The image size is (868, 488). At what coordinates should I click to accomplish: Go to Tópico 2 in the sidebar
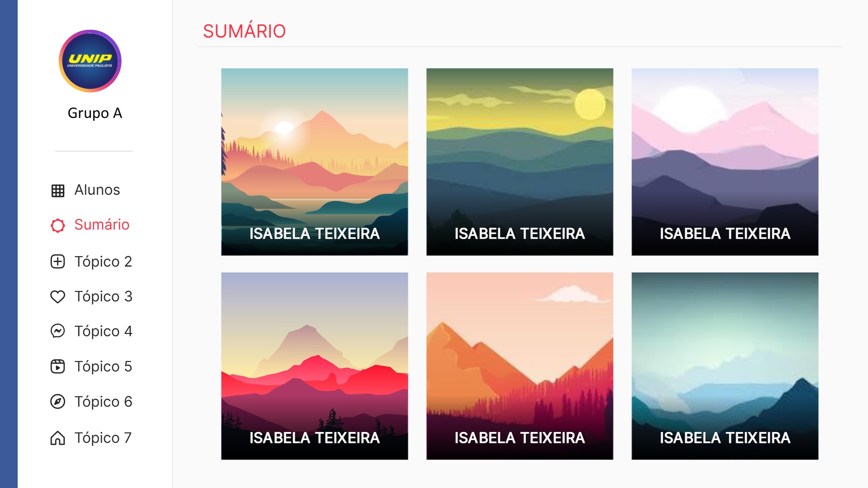tap(103, 262)
